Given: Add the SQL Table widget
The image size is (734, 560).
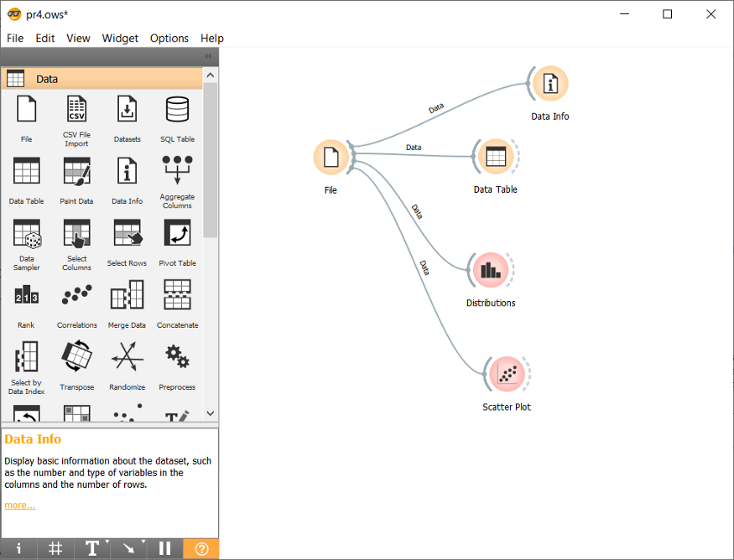Looking at the screenshot, I should click(x=177, y=109).
